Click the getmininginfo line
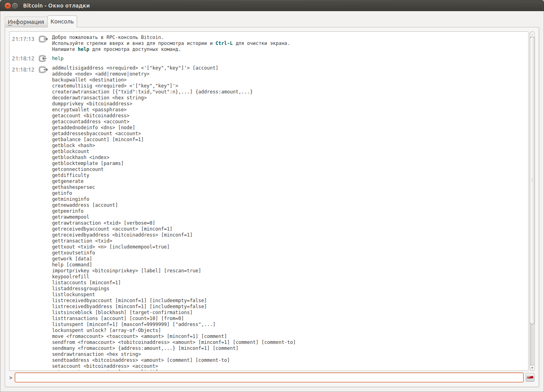Screen dimensions: 544x392 (x=71, y=199)
